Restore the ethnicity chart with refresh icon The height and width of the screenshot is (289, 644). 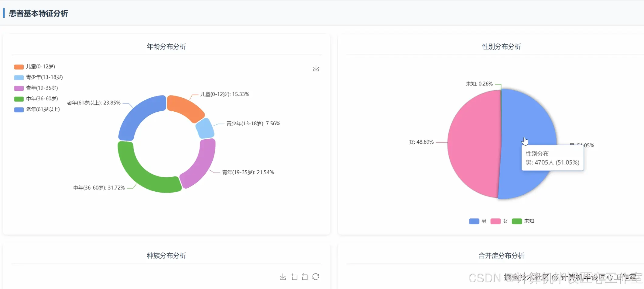316,277
